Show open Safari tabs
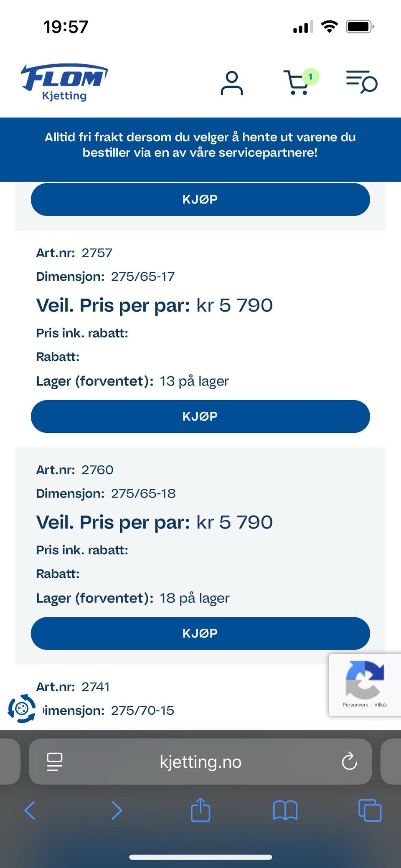 coord(370,810)
